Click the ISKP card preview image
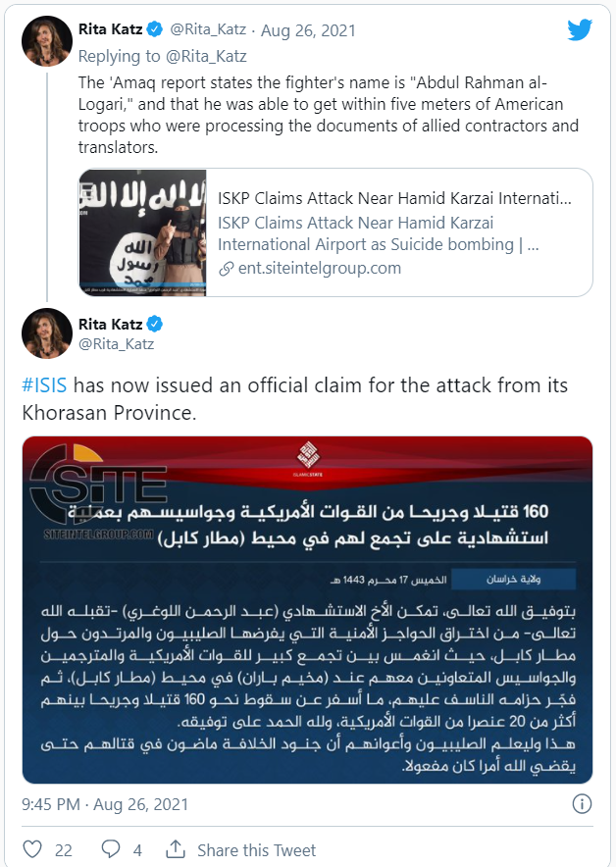The width and height of the screenshot is (616, 867). (x=143, y=232)
